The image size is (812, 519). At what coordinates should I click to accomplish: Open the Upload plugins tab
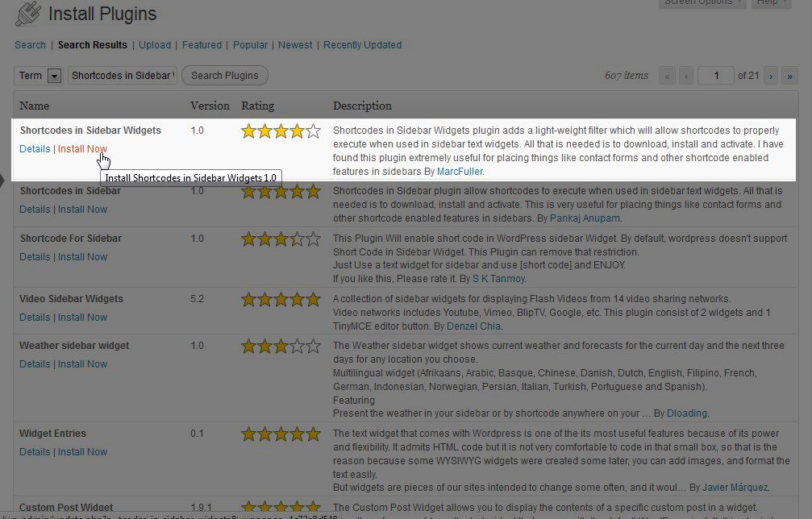pyautogui.click(x=155, y=45)
